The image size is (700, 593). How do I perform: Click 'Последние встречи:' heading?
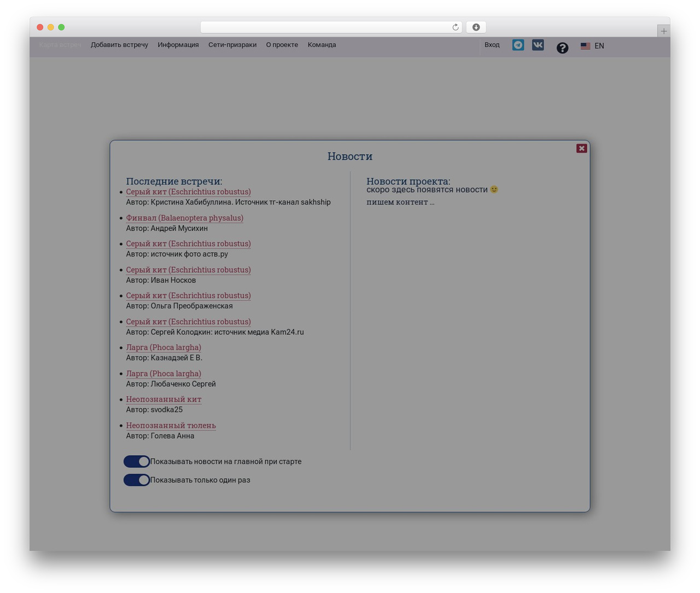point(174,181)
